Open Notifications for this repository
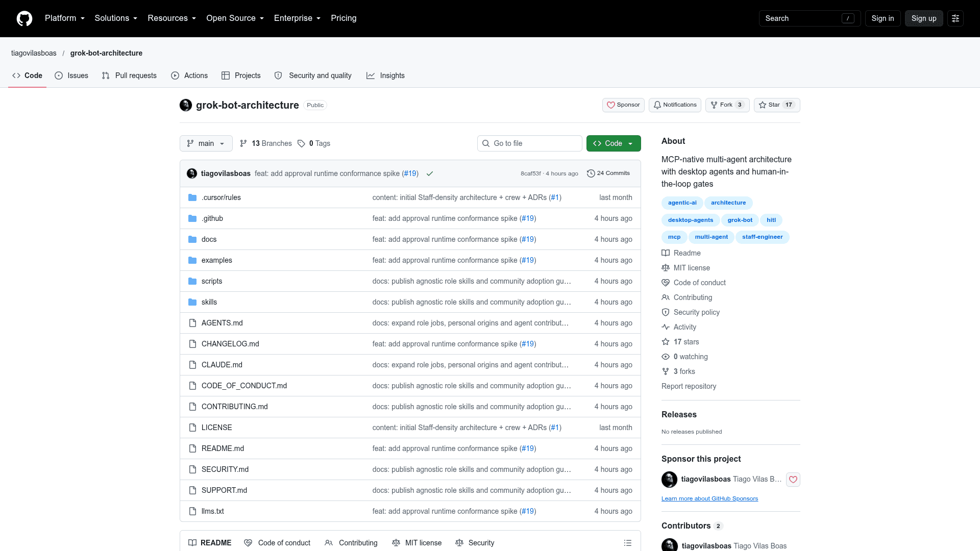Viewport: 980px width, 551px height. 675,105
